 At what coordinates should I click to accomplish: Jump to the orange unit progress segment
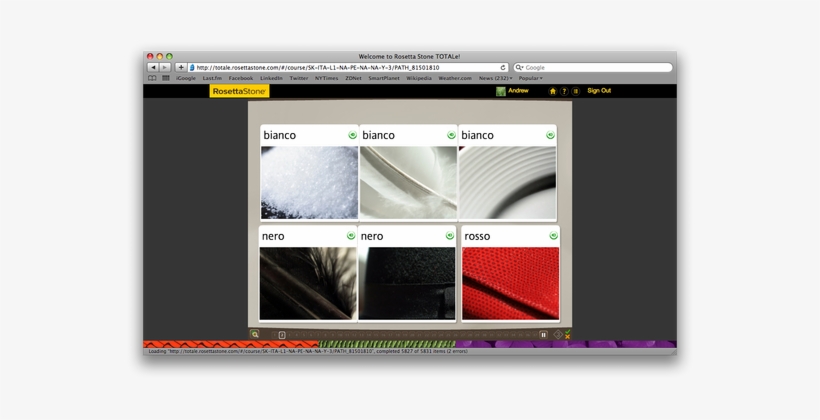[231, 344]
